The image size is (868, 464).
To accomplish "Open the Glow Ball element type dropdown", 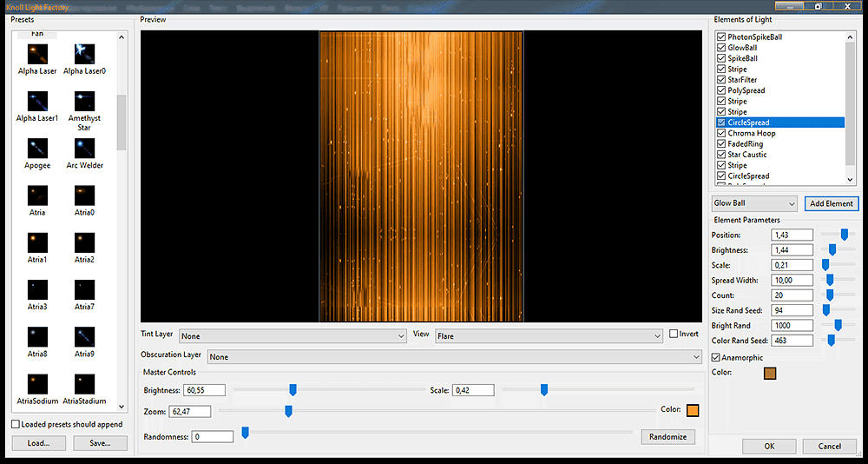I will pos(754,203).
